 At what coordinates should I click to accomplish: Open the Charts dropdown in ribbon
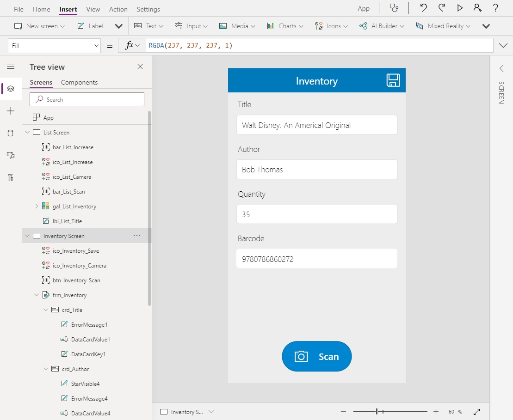tap(285, 26)
